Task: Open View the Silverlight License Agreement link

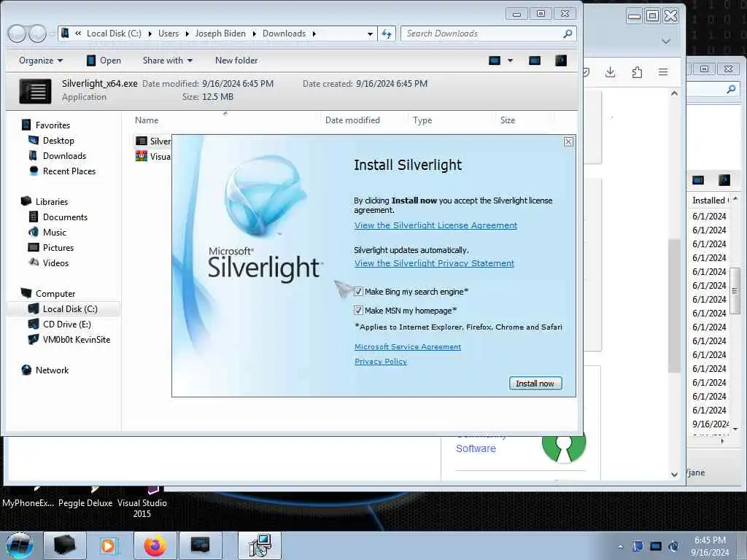Action: 436,225
